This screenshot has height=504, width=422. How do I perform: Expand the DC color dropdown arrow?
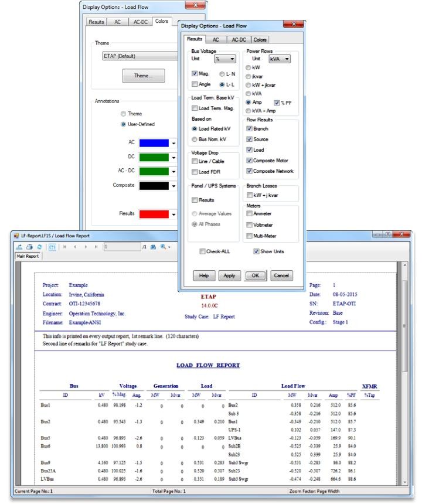pos(173,158)
